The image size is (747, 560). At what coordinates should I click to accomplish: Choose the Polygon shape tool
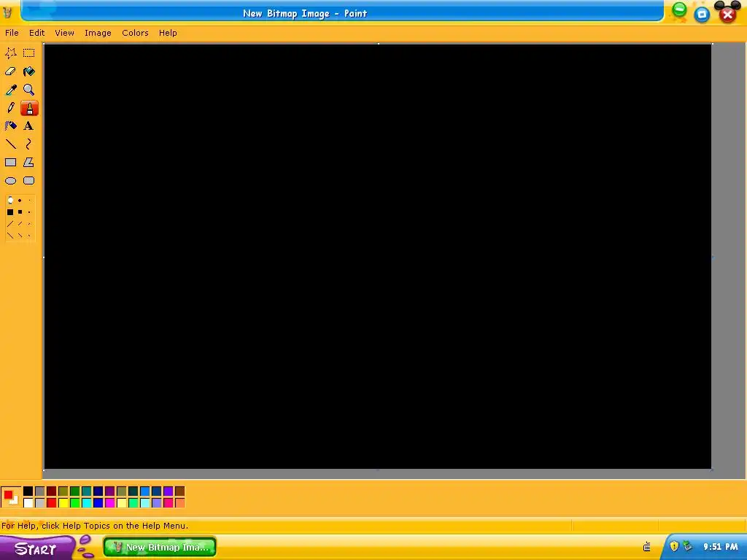(x=29, y=163)
